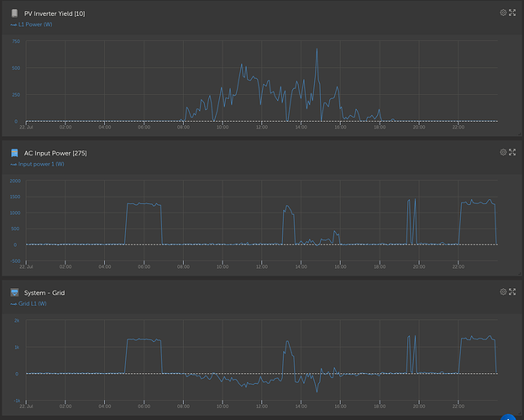Click the AC Input Power [275] title
This screenshot has width=524, height=420.
point(55,153)
